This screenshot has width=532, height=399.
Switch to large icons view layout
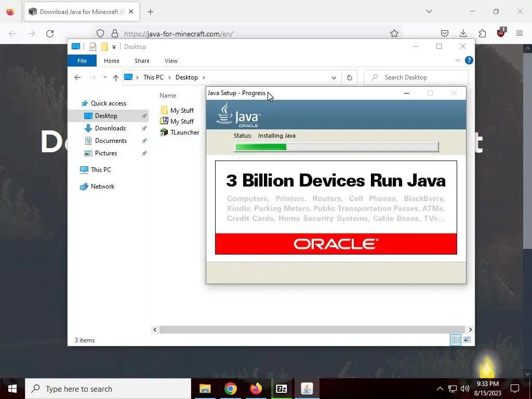tap(467, 340)
